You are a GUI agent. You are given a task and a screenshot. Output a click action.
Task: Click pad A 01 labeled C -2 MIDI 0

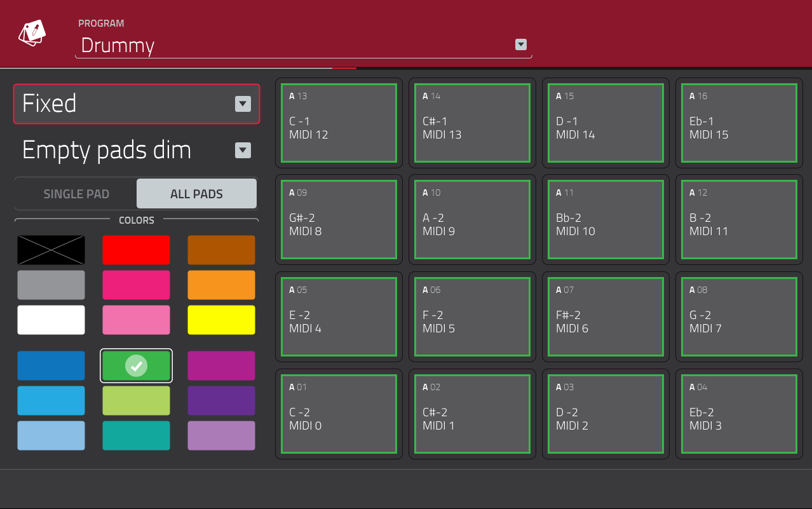point(339,414)
